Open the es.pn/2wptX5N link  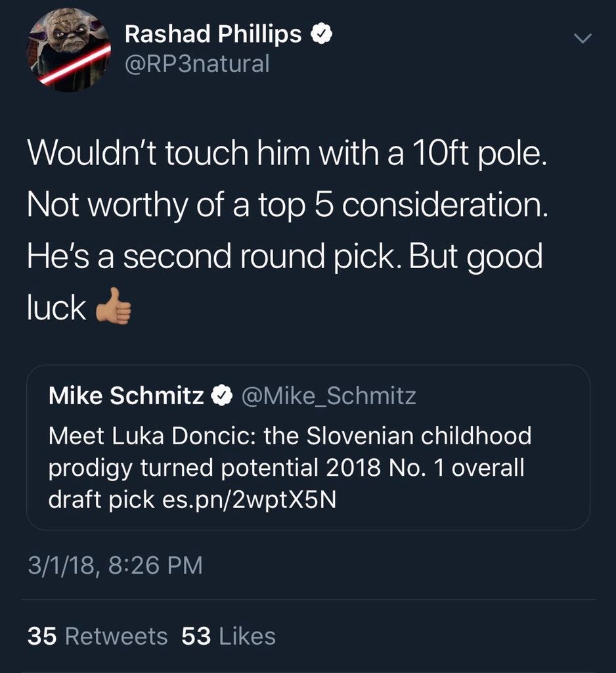click(250, 499)
